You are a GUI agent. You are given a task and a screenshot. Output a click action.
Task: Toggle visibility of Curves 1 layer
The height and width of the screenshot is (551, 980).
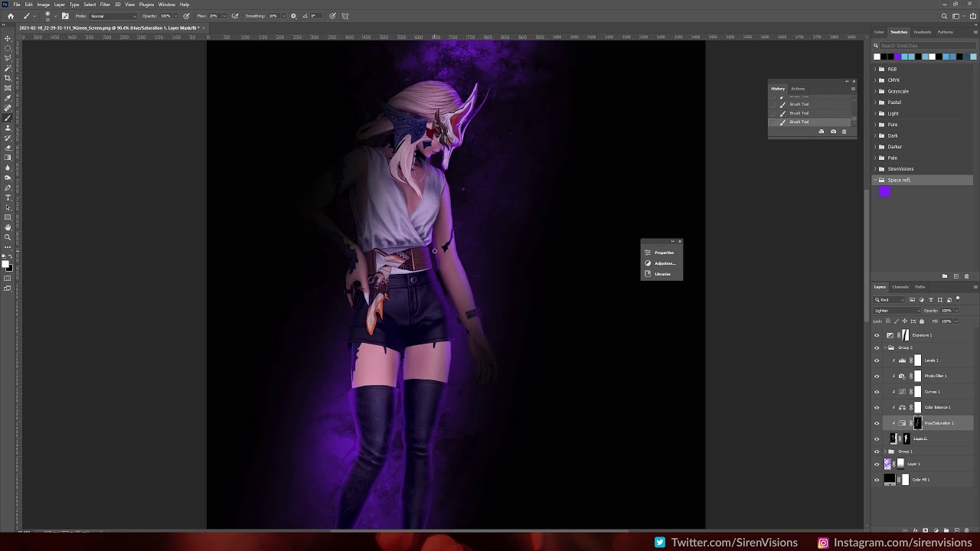pos(877,392)
